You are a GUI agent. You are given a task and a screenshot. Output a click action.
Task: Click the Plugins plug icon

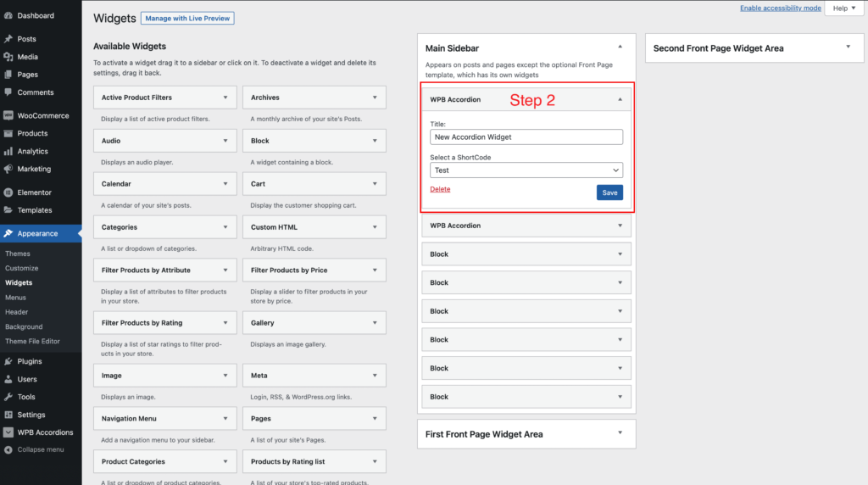tap(8, 361)
